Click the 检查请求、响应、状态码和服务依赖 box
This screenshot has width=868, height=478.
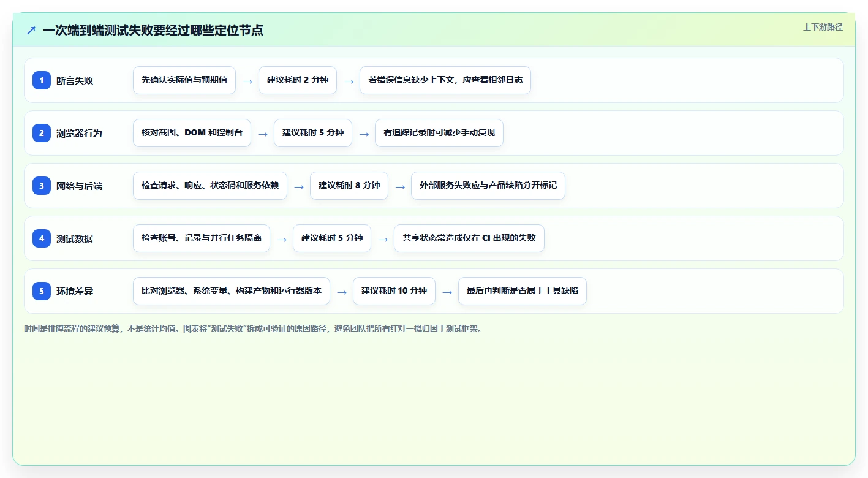coord(210,186)
